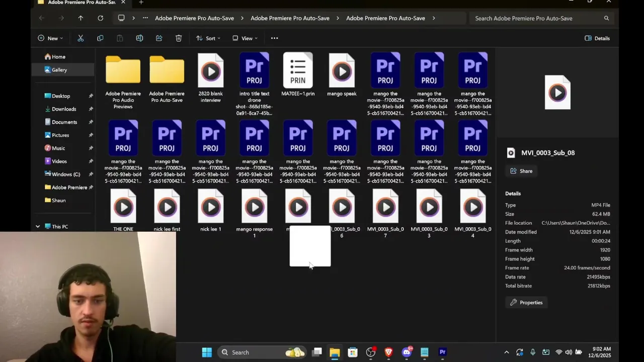
Task: Go up one folder level
Action: [x=80, y=18]
